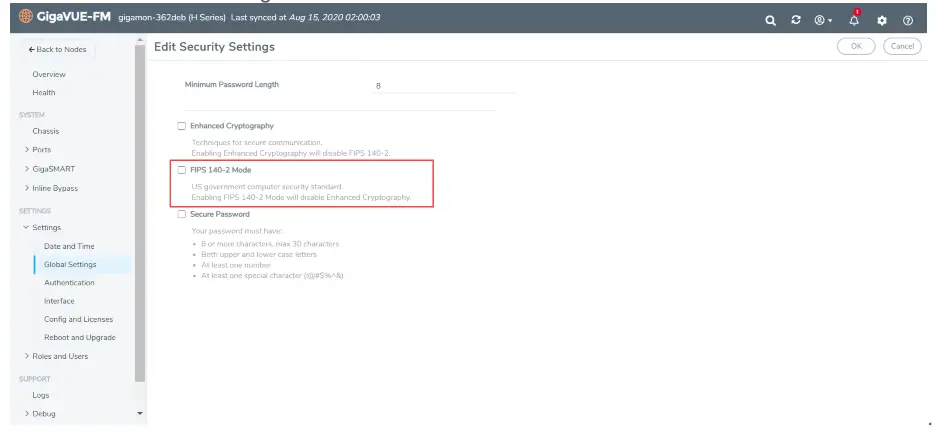Enable the Enhanced Cryptography checkbox

(x=181, y=126)
